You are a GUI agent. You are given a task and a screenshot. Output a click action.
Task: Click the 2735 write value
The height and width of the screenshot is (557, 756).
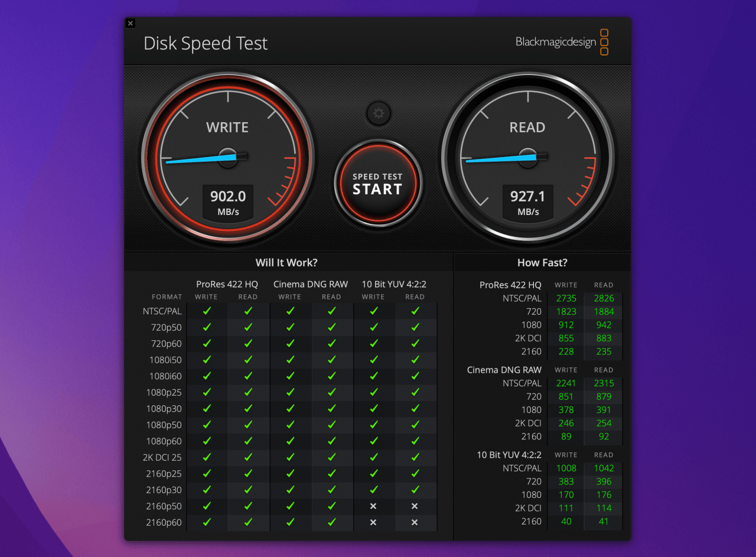point(566,298)
